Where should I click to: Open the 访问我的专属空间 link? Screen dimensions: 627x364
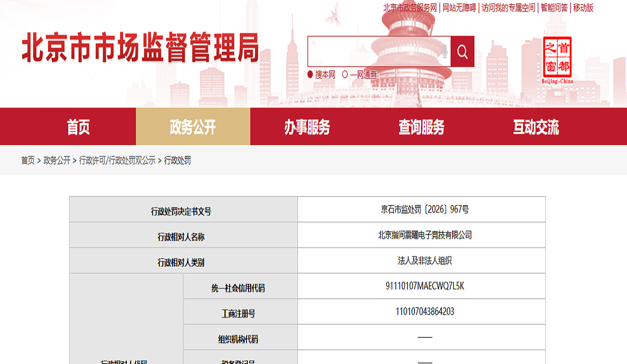(508, 8)
